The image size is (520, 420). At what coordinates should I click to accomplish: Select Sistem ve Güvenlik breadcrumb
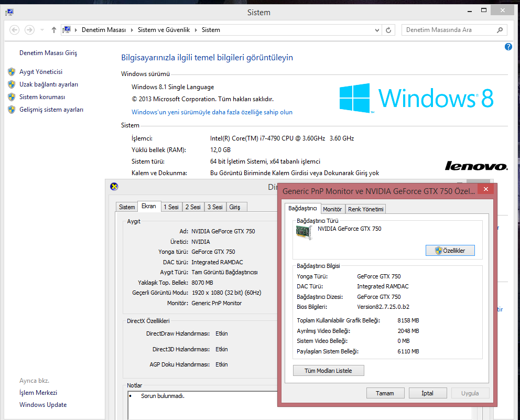pyautogui.click(x=164, y=30)
